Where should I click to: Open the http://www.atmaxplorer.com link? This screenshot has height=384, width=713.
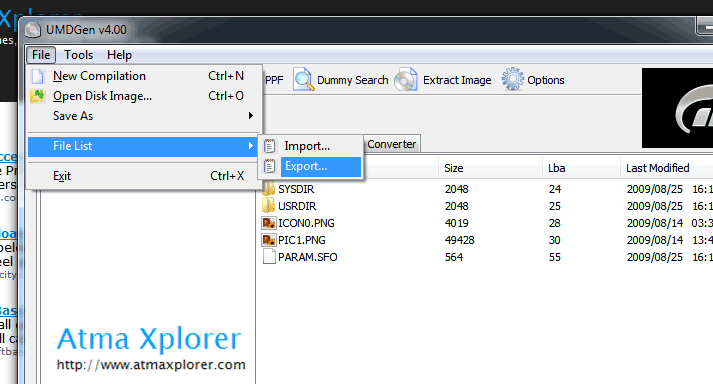coord(151,364)
